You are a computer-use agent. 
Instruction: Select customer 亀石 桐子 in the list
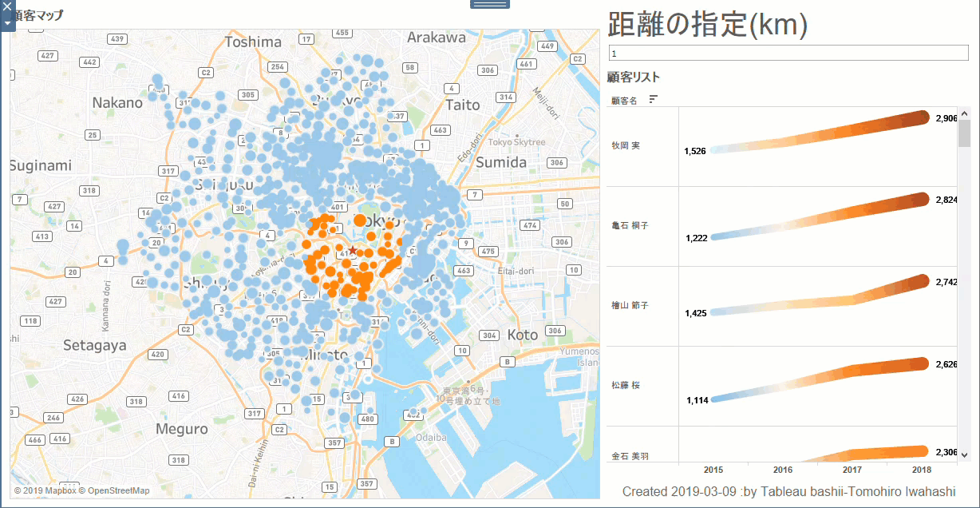tap(630, 226)
